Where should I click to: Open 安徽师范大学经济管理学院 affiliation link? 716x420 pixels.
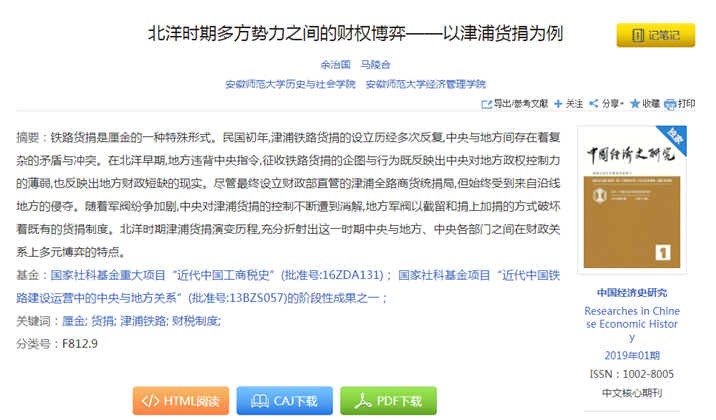tap(426, 84)
